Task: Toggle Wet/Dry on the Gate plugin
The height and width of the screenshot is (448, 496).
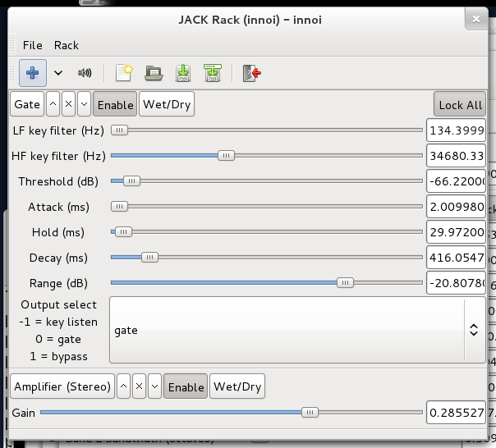Action: (167, 104)
